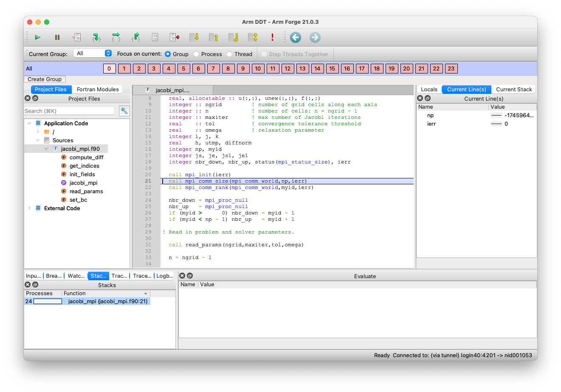Click the blue back navigation arrow
Image resolution: width=561 pixels, height=392 pixels.
click(x=296, y=37)
